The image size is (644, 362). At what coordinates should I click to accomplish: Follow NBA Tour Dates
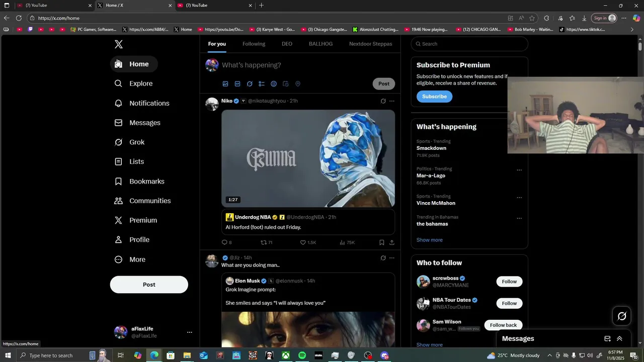509,303
